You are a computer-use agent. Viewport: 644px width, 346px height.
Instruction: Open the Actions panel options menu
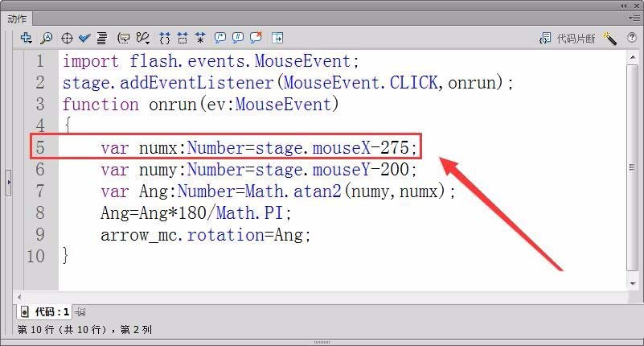coord(634,18)
